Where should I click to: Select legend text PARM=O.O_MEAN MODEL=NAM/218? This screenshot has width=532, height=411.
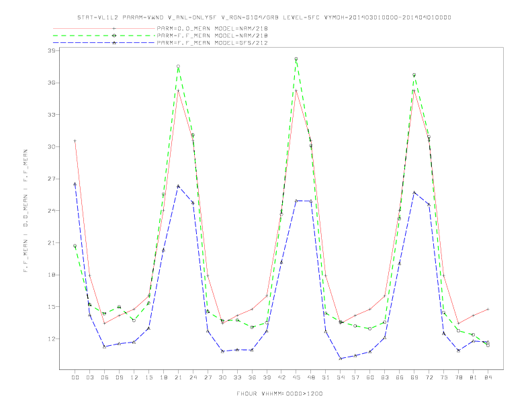coord(212,28)
